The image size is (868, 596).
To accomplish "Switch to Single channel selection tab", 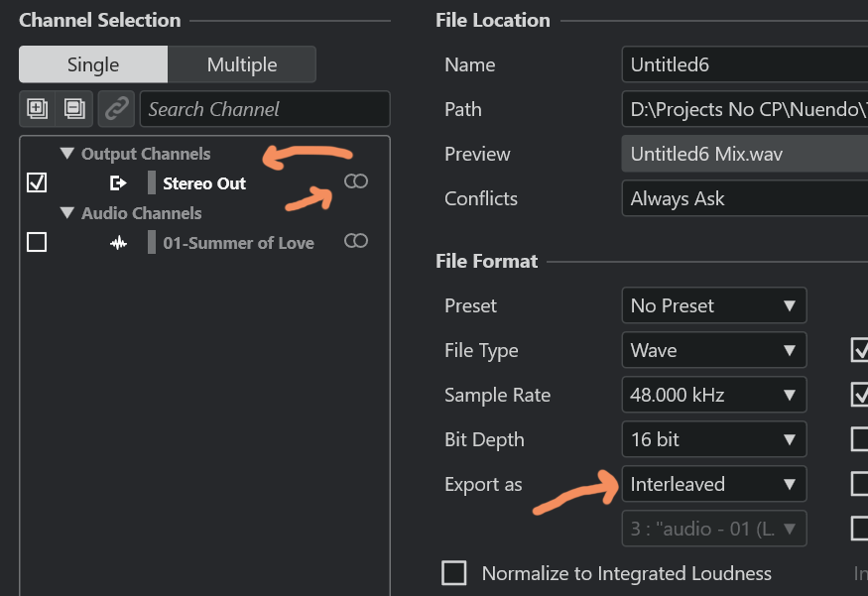I will pos(93,64).
